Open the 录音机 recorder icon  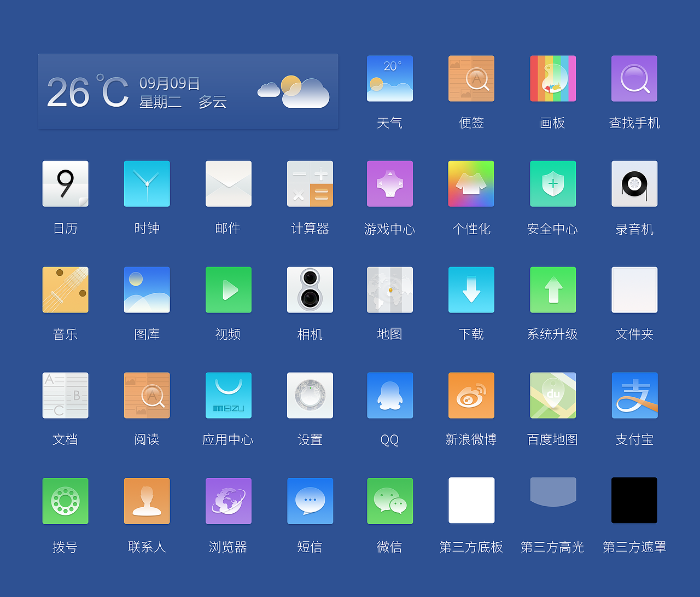coord(634,184)
